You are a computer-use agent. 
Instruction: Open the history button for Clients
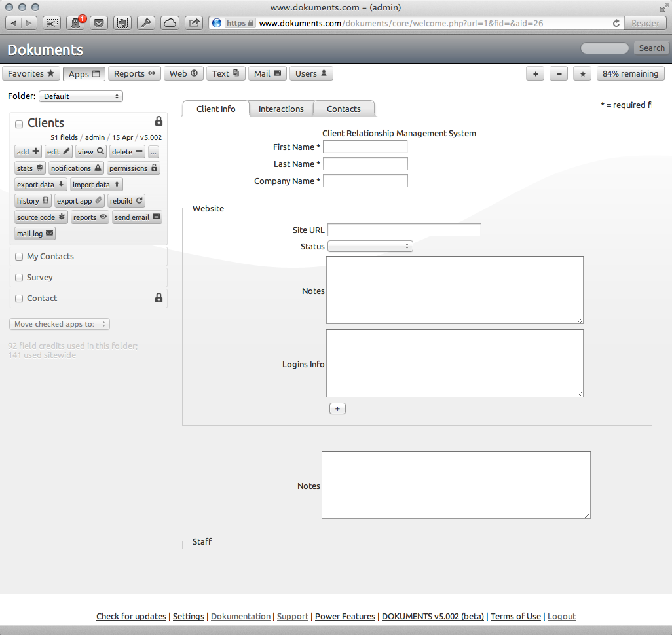(x=33, y=200)
